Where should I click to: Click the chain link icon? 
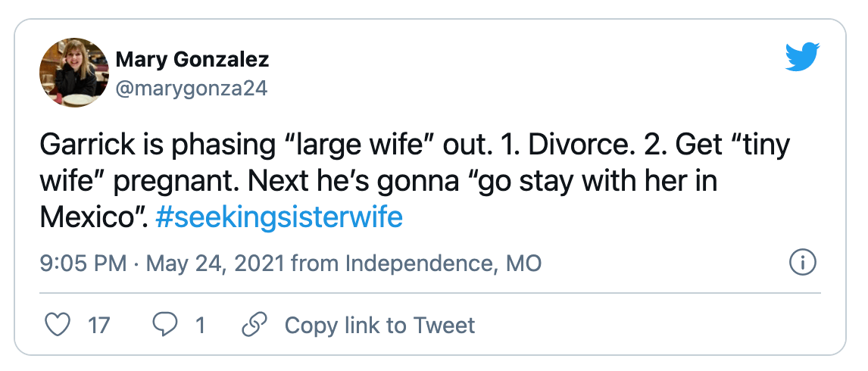point(254,325)
